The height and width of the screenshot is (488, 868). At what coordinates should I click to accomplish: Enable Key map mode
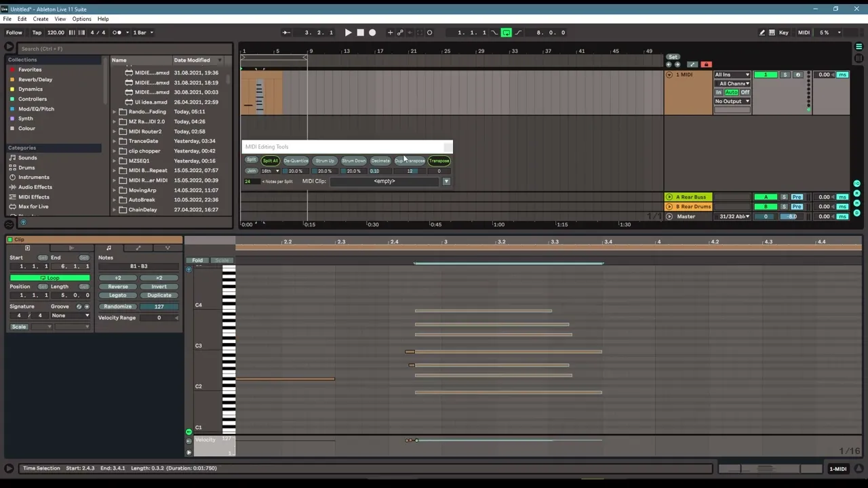[784, 33]
